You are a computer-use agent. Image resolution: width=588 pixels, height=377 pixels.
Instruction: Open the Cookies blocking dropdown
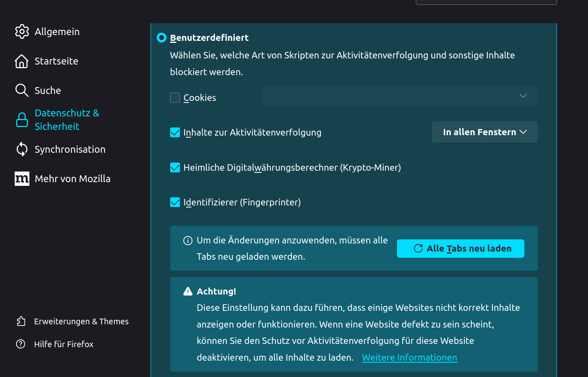399,96
